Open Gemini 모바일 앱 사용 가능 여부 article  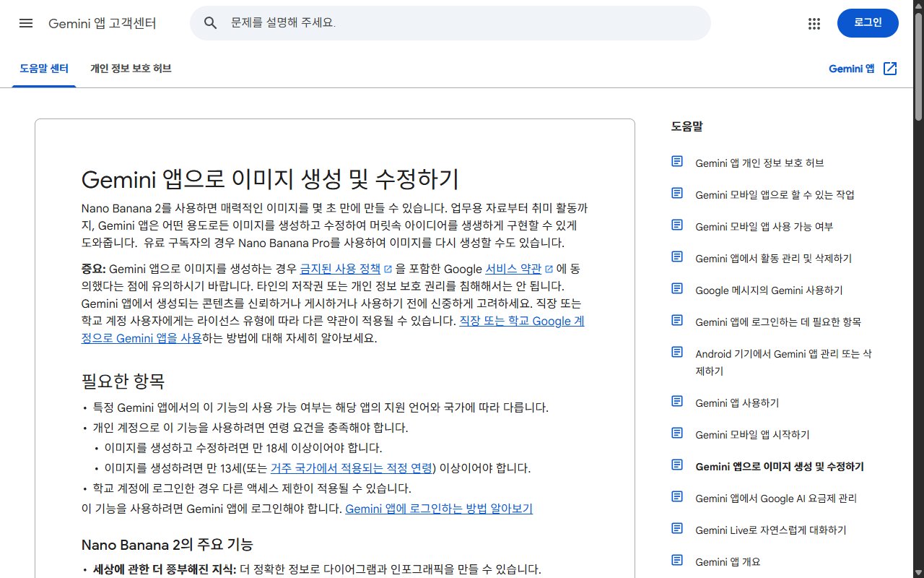coord(764,227)
